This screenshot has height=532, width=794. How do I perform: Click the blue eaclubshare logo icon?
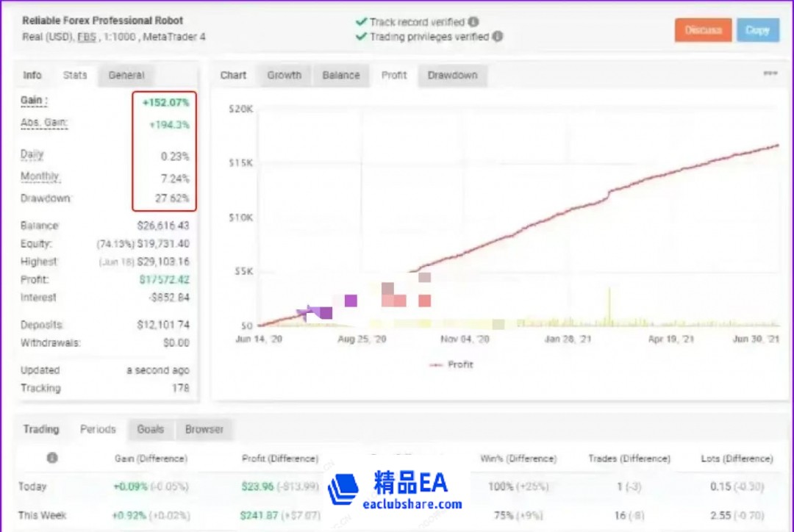(343, 490)
